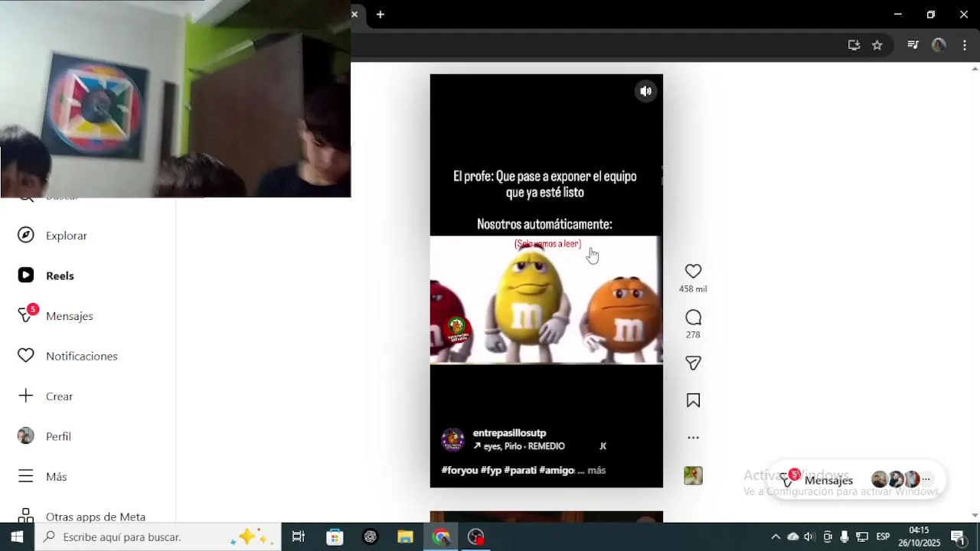
Task: Open the Windows Start menu
Action: [17, 536]
